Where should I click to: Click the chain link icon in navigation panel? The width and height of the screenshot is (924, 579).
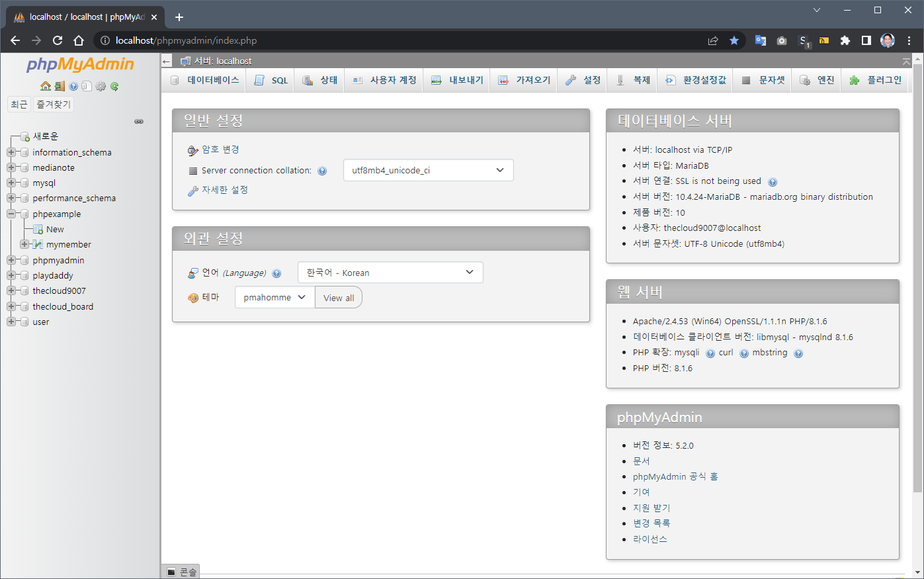139,122
